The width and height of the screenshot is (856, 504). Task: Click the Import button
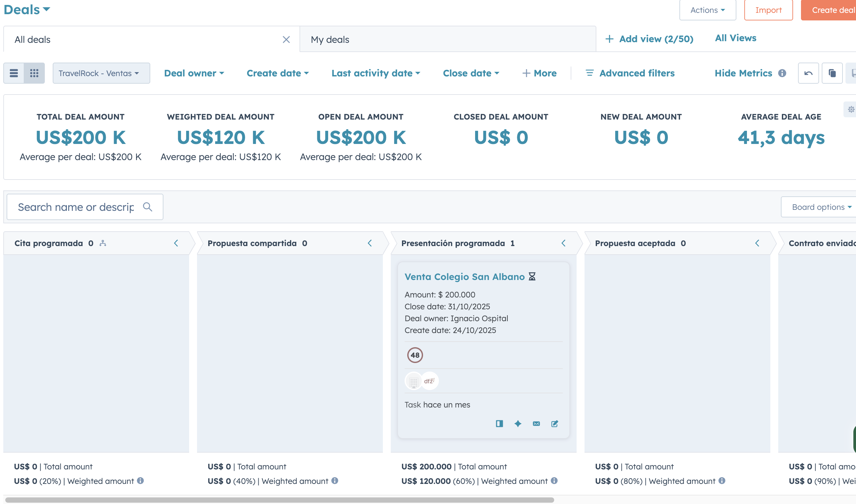768,10
